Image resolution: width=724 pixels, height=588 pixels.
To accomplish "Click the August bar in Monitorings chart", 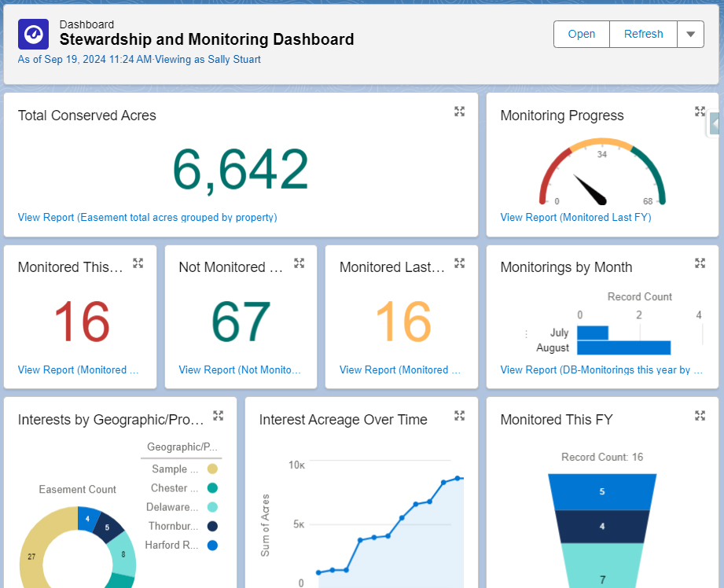I will click(623, 347).
